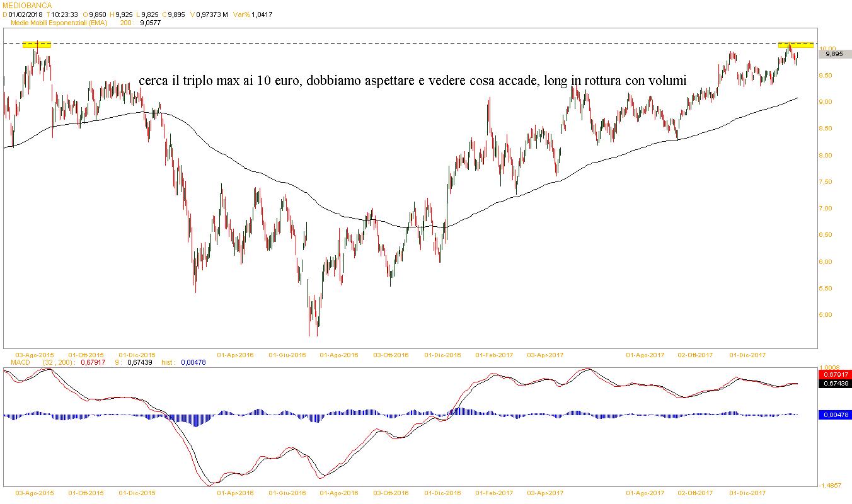
Task: Select the date value 01/02/2018 in header
Action: (x=24, y=14)
